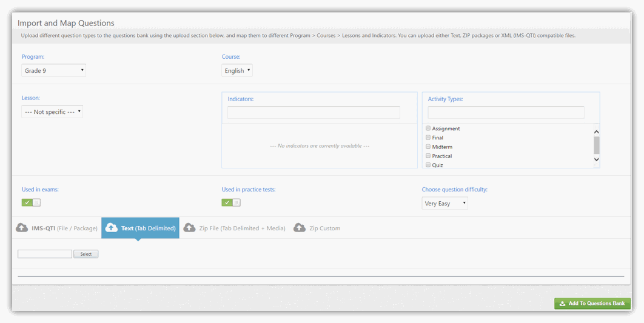Click the IMS-QTI cloud upload icon

click(22, 228)
